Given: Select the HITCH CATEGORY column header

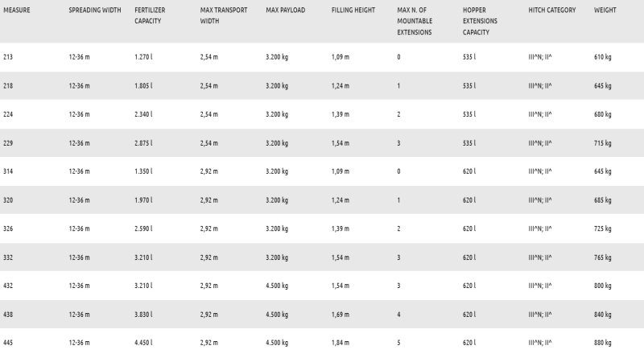Looking at the screenshot, I should [552, 10].
